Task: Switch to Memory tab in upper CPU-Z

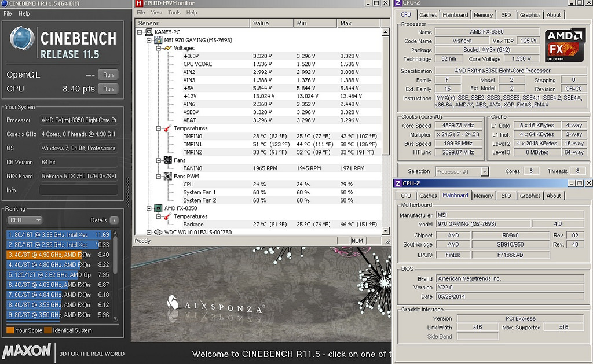Action: pos(484,15)
